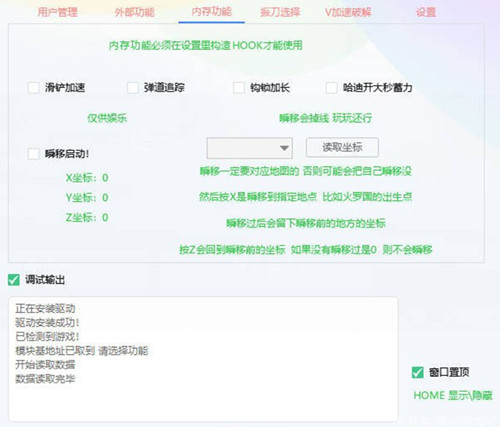500x427 pixels.
Task: Switch to the 设置 tab
Action: pos(426,12)
